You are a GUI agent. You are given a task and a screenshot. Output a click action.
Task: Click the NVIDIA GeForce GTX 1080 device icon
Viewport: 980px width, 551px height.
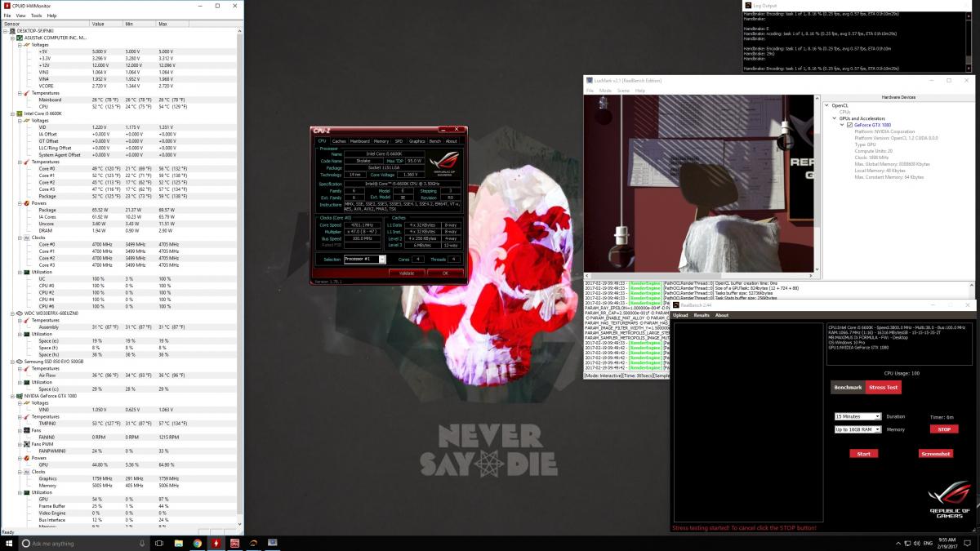pos(20,396)
